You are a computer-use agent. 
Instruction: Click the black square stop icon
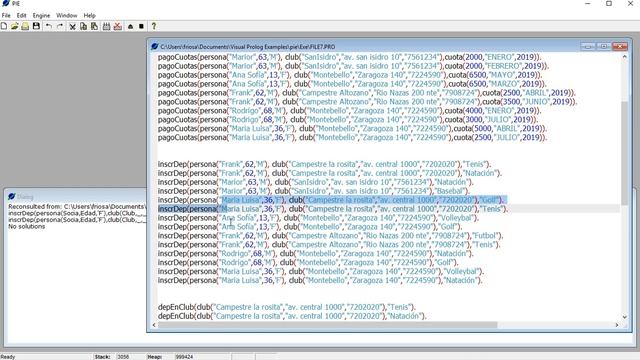[x=141, y=26]
